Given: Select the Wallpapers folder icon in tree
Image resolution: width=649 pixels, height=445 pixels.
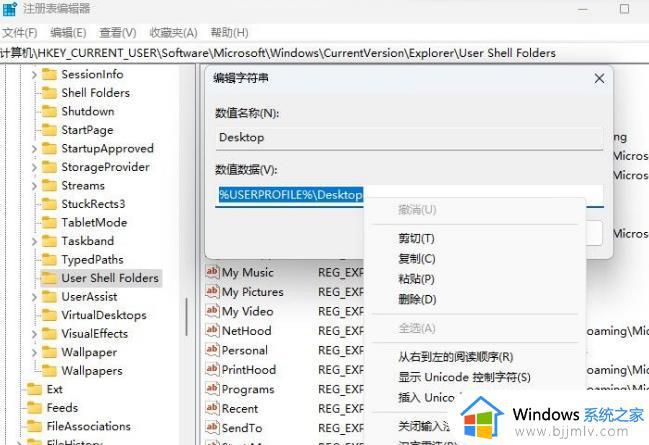Looking at the screenshot, I should [x=49, y=370].
